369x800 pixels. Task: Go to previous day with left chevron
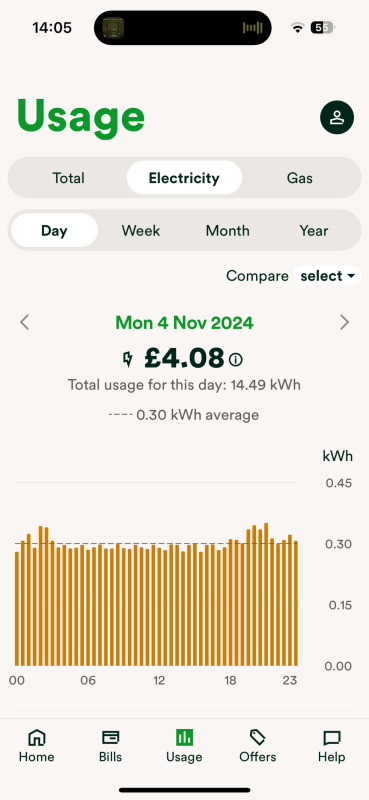tap(24, 322)
